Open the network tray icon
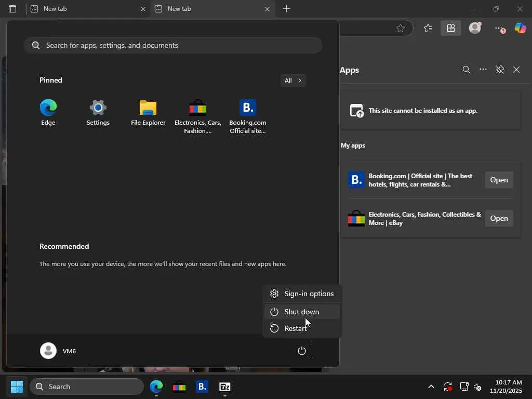532x399 pixels. click(464, 387)
